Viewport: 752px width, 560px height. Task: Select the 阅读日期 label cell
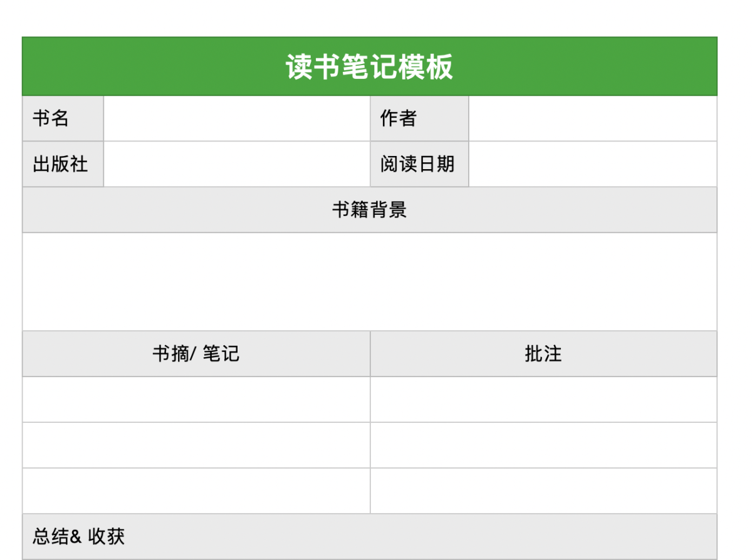point(419,164)
